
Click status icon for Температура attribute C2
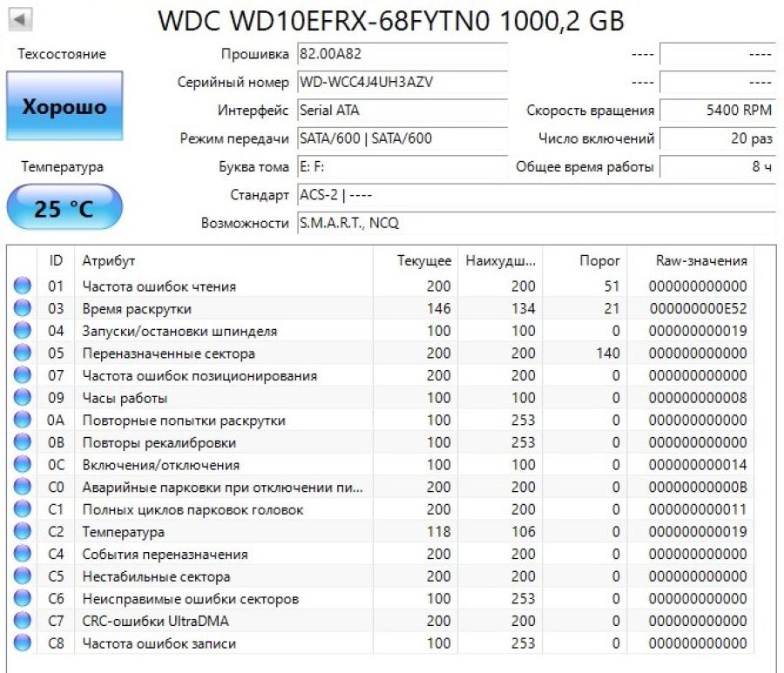pyautogui.click(x=22, y=531)
